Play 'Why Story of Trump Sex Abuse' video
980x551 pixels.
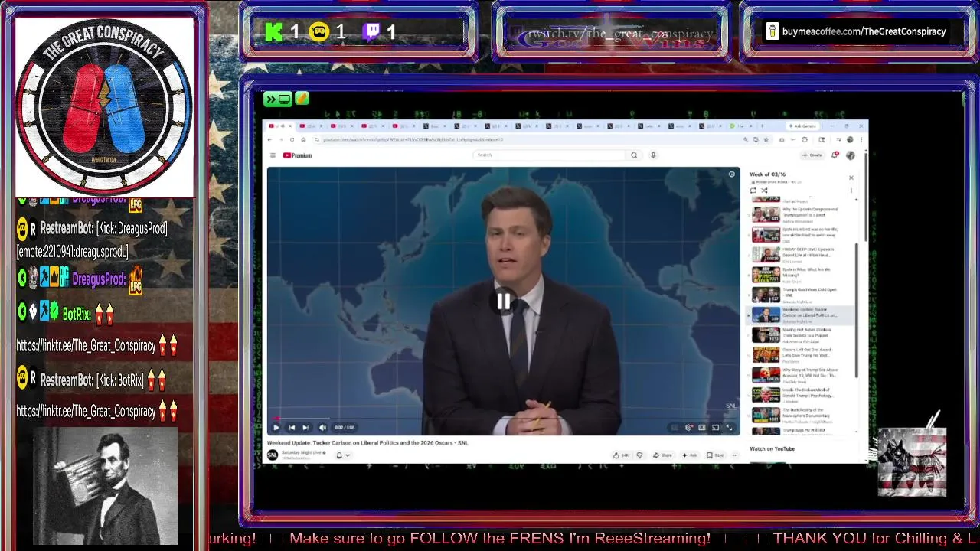(801, 375)
